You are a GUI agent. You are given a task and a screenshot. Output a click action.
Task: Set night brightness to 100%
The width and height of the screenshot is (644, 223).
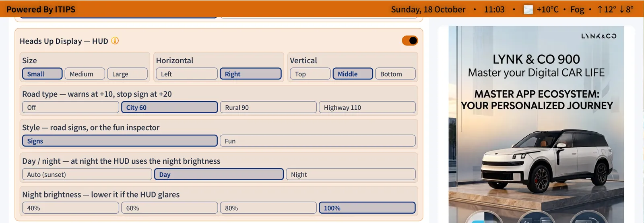367,208
